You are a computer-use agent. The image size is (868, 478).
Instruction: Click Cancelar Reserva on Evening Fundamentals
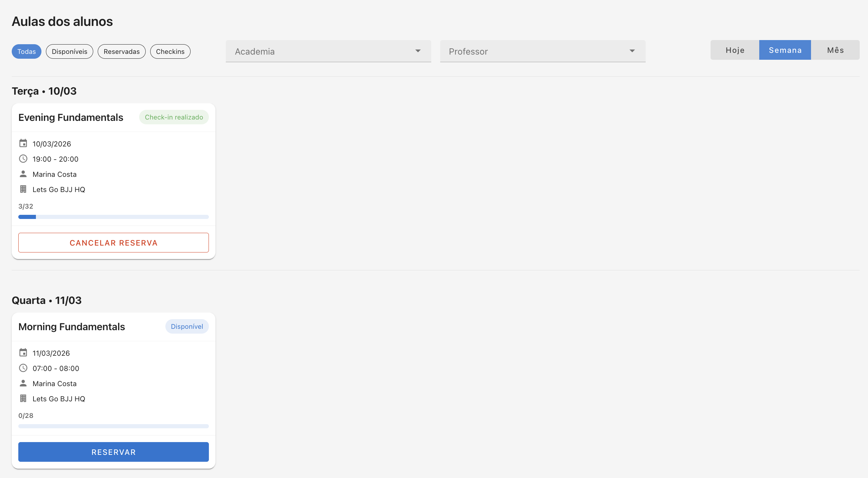point(113,242)
